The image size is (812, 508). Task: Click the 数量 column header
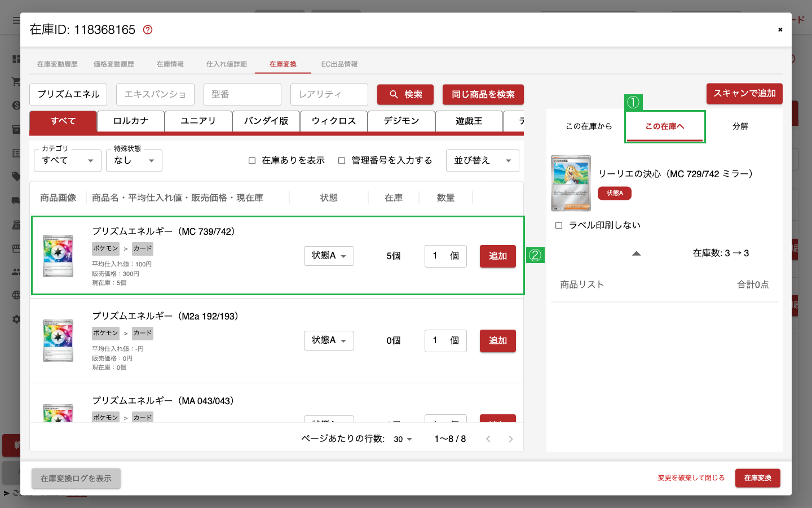coord(445,198)
